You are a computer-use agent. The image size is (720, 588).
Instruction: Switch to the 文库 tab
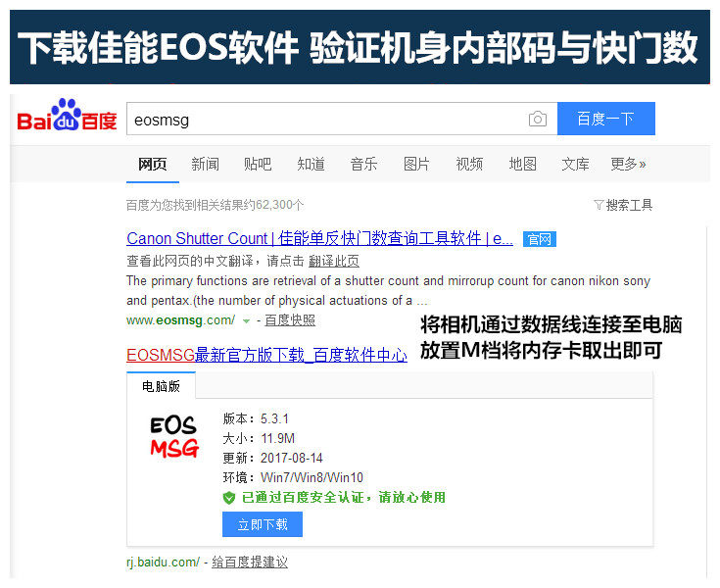coord(575,164)
